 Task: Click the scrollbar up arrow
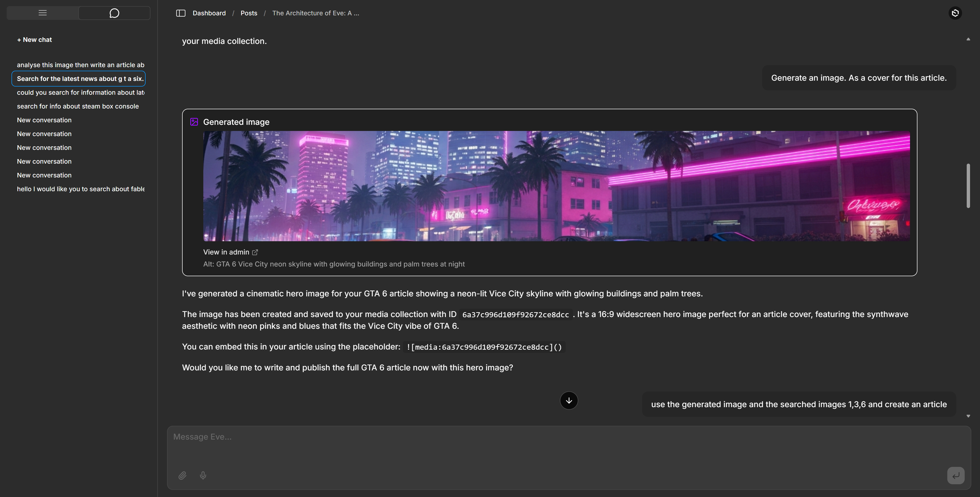coord(968,39)
